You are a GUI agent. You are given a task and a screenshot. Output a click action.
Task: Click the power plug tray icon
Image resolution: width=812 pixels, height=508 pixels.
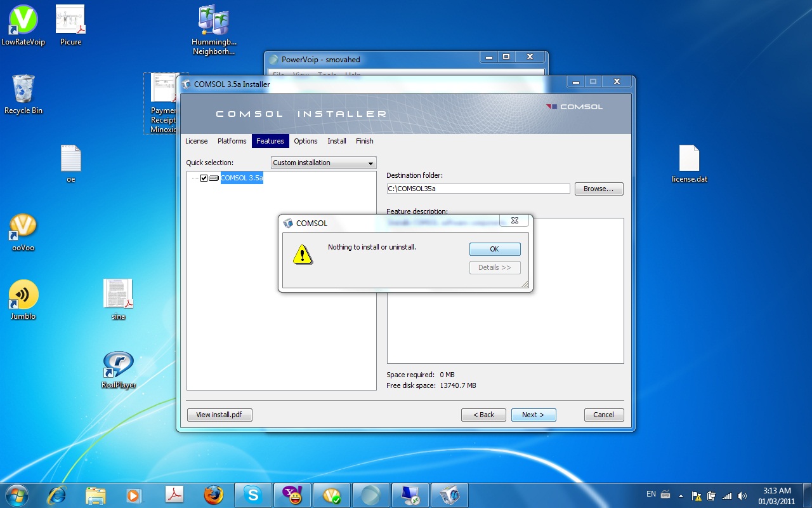[712, 496]
